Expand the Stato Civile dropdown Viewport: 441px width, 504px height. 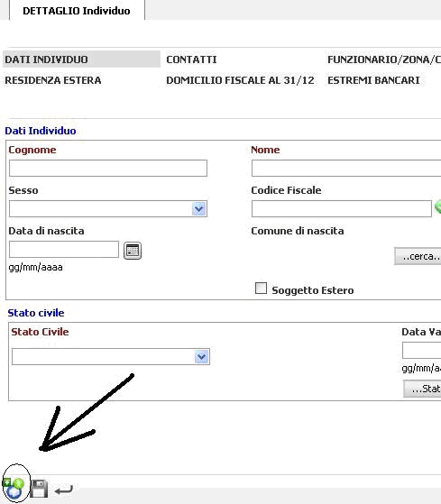coord(201,357)
